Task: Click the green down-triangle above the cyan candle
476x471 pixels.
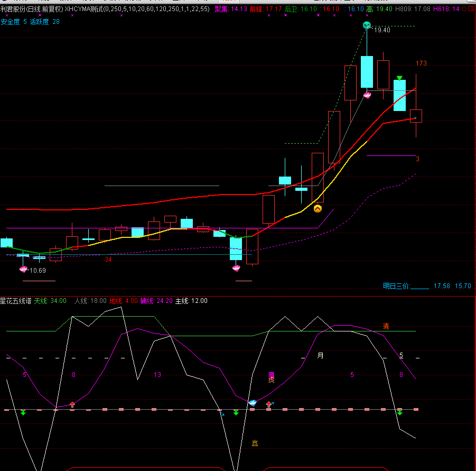Action: click(399, 78)
